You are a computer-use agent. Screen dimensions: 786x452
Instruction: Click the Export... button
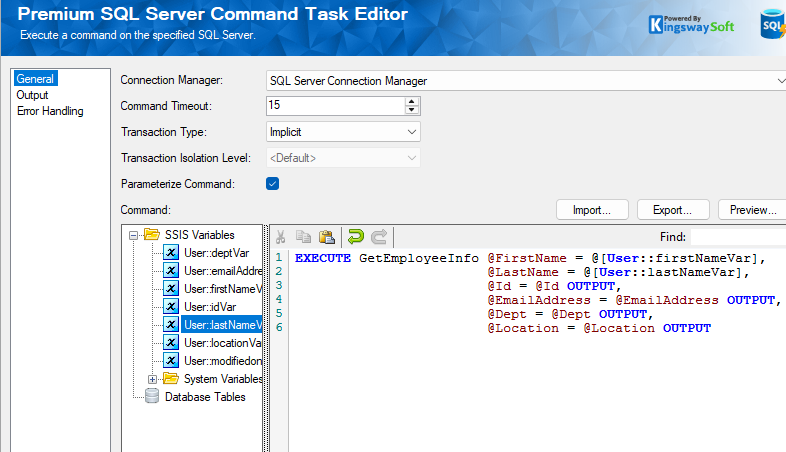point(671,210)
